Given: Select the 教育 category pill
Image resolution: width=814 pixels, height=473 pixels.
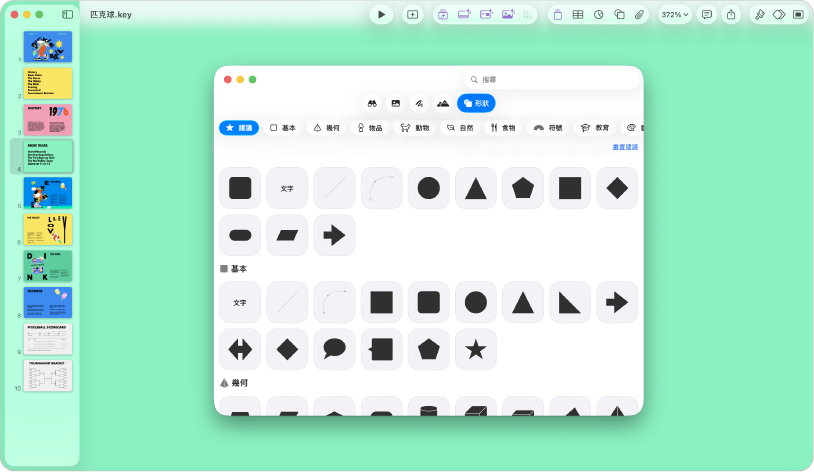Looking at the screenshot, I should (x=595, y=128).
